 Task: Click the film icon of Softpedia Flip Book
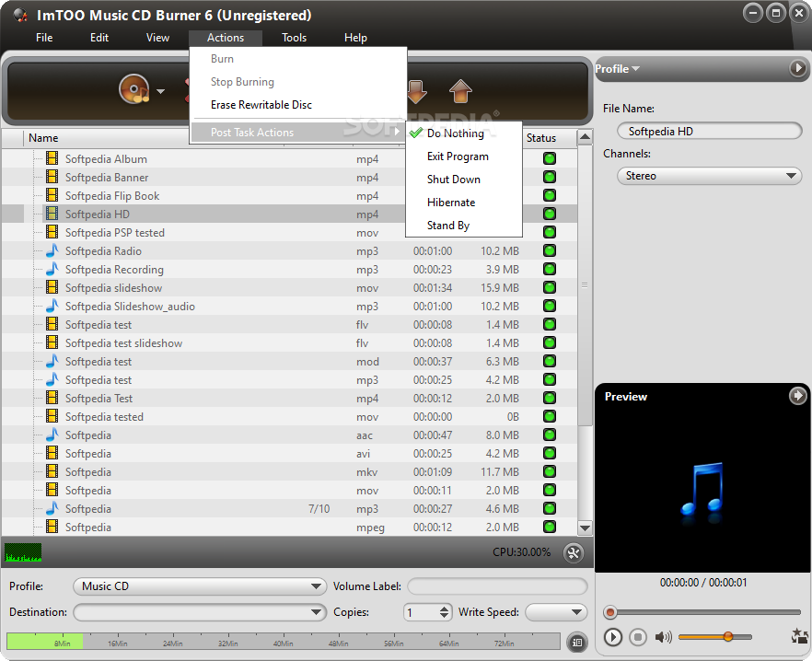tap(52, 195)
